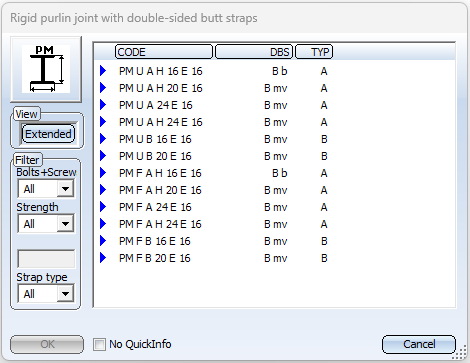Click blue arrow beside PM U A 24 E 16
The height and width of the screenshot is (363, 470).
tap(103, 105)
